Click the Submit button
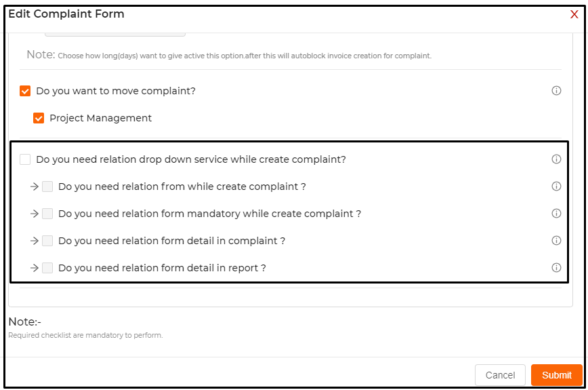This screenshot has height=390, width=588. (557, 375)
